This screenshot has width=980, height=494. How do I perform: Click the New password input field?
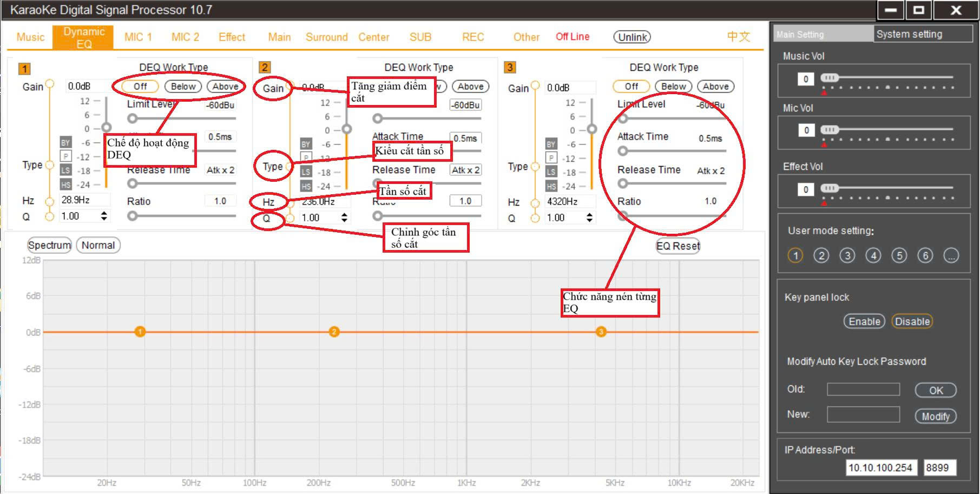(863, 414)
